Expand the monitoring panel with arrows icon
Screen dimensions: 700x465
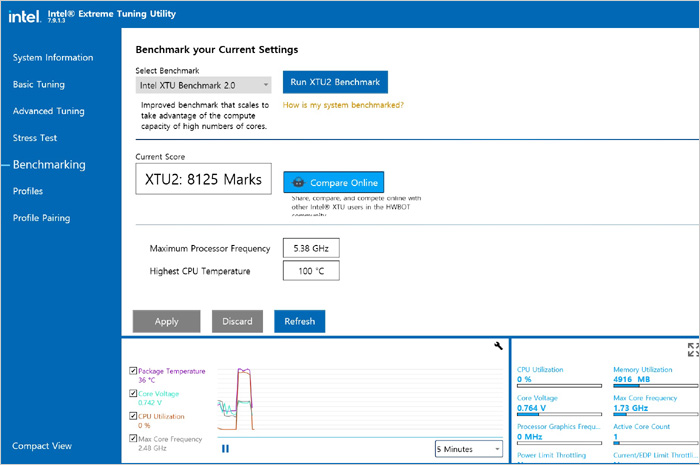[693, 349]
